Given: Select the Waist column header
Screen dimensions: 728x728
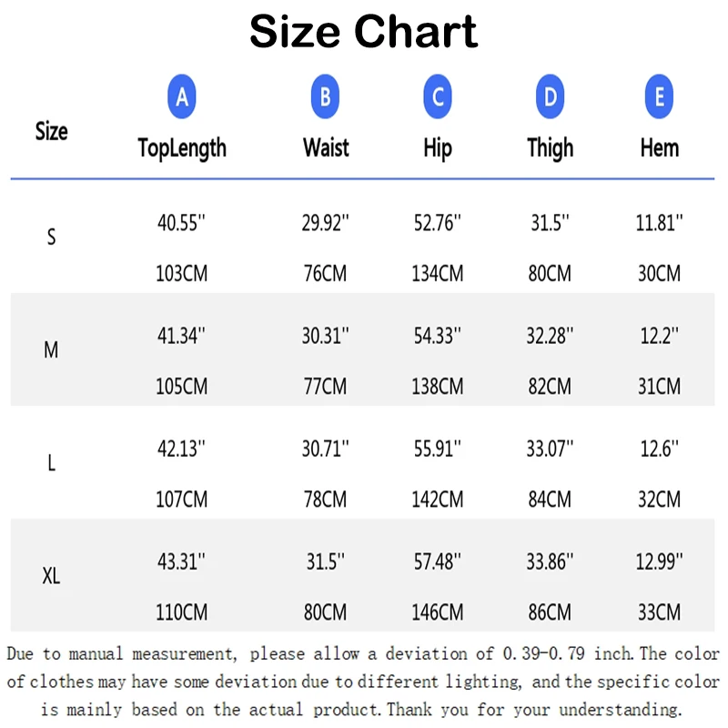Looking at the screenshot, I should (326, 148).
